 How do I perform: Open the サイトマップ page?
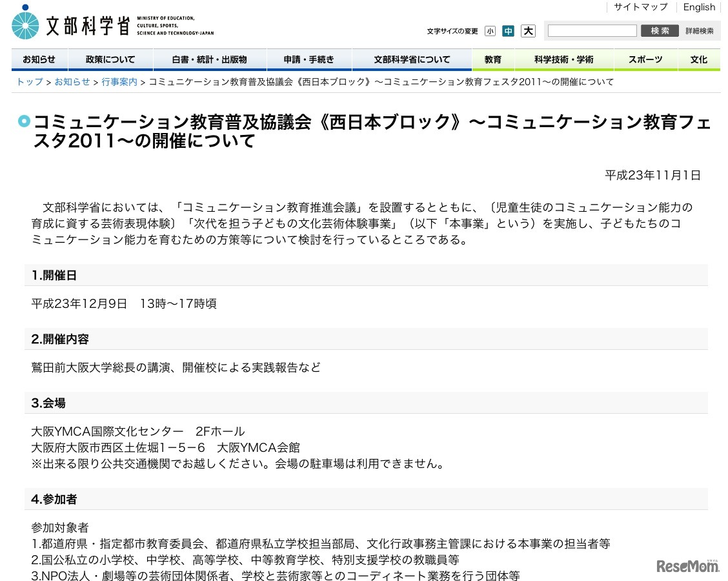[x=642, y=7]
